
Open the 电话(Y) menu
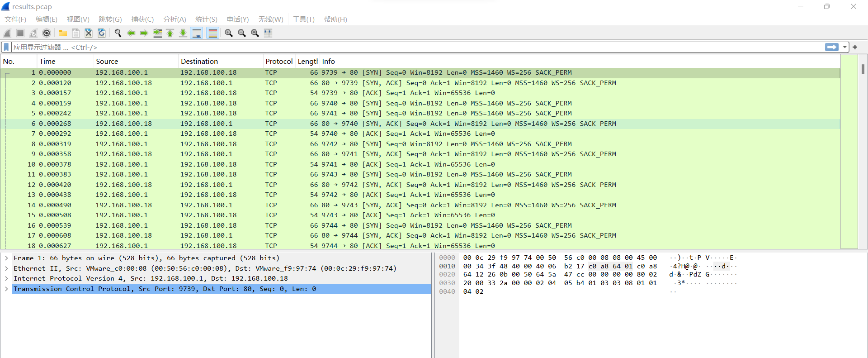click(238, 19)
